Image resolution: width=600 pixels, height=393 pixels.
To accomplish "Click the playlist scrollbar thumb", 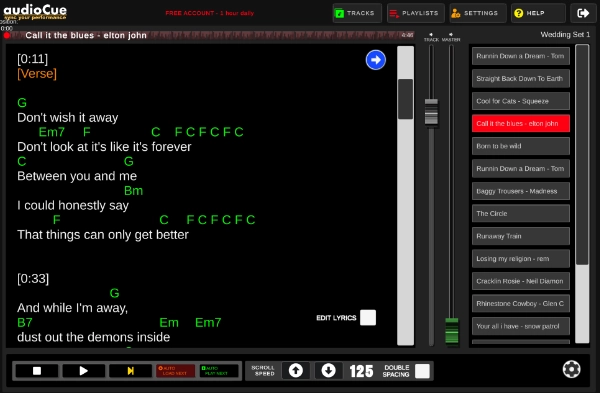I will tap(582, 155).
